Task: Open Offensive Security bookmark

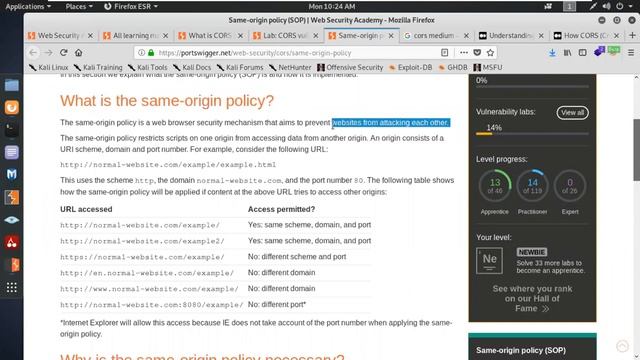Action: 350,67
